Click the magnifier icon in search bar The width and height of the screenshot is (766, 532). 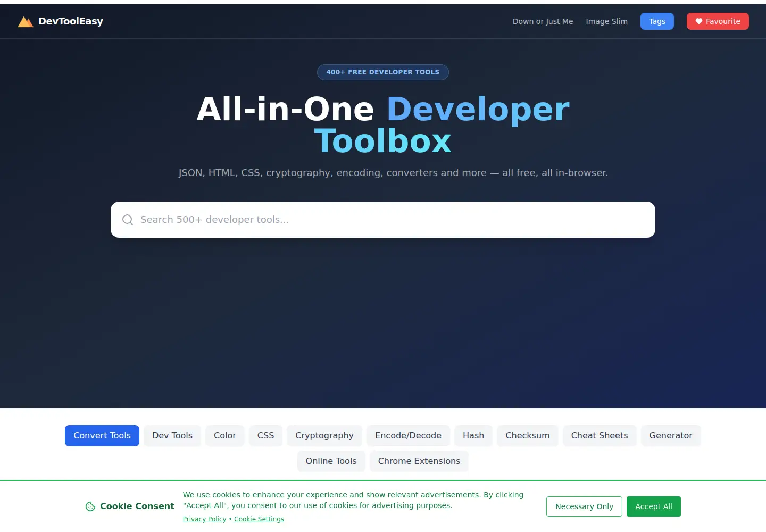point(128,220)
